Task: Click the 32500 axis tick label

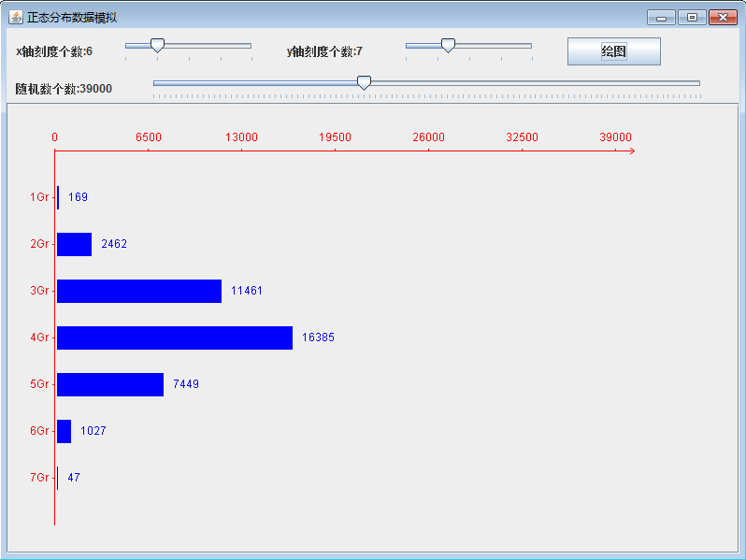Action: pos(522,137)
